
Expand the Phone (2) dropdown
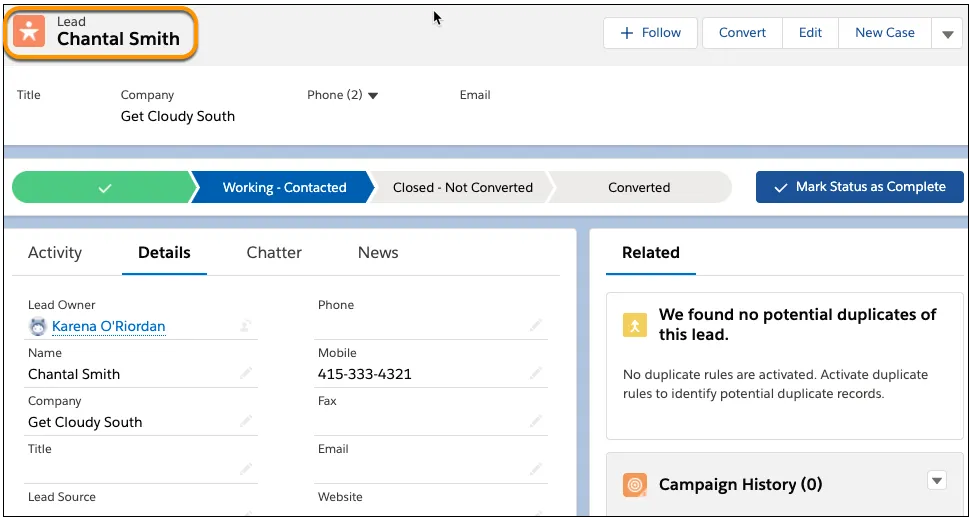[373, 96]
